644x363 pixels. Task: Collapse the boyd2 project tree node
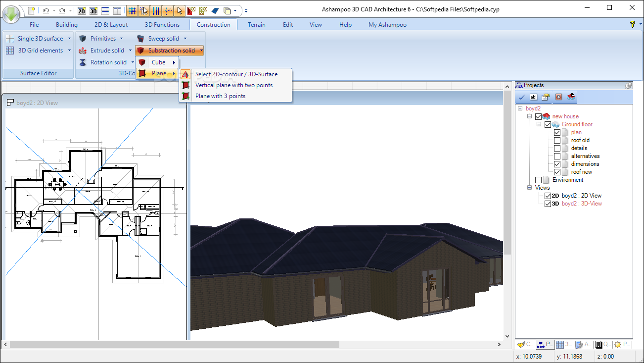[x=520, y=108]
